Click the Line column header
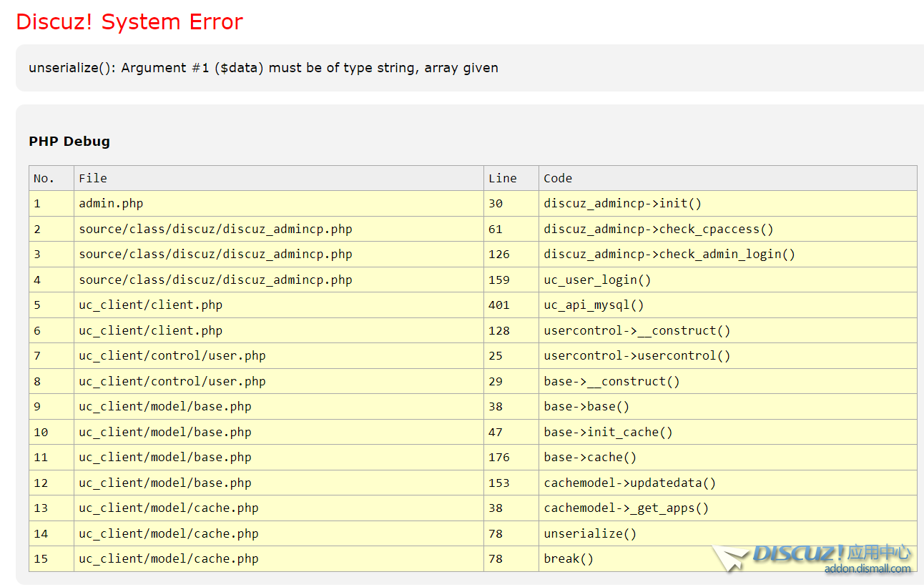This screenshot has width=924, height=587. pos(502,178)
